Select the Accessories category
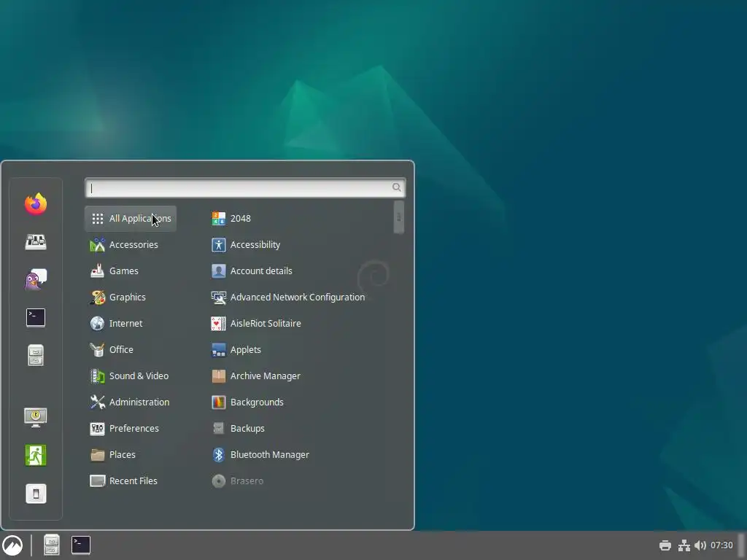747x560 pixels. [131, 245]
